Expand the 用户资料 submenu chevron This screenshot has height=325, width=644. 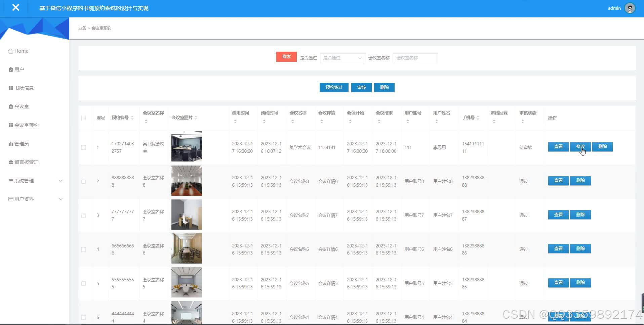pyautogui.click(x=61, y=199)
